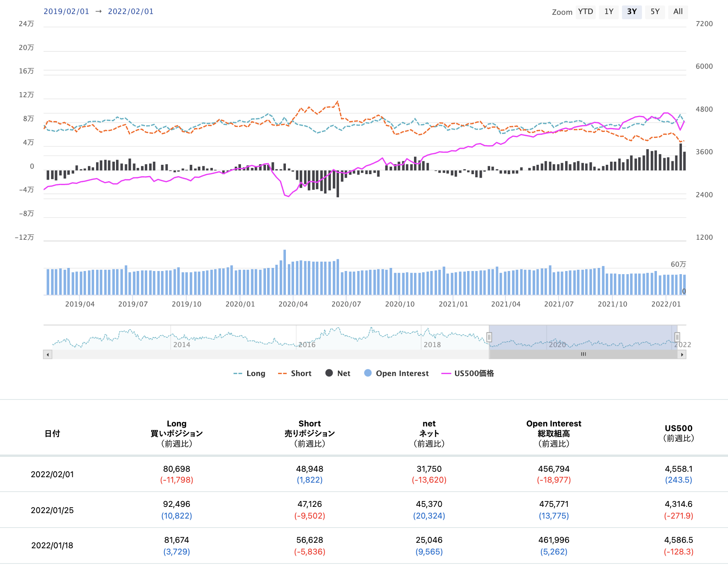Click the 2020/04 x-axis label
This screenshot has height=567, width=728.
293,304
